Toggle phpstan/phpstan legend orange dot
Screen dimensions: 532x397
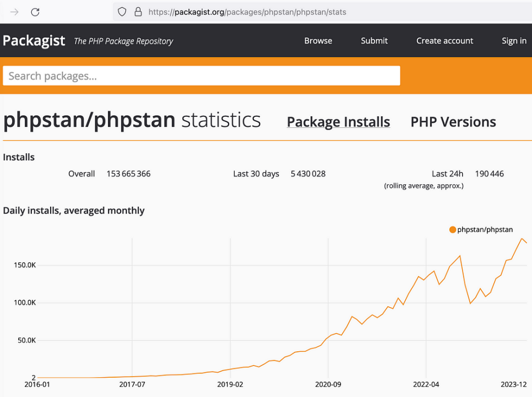pos(452,229)
